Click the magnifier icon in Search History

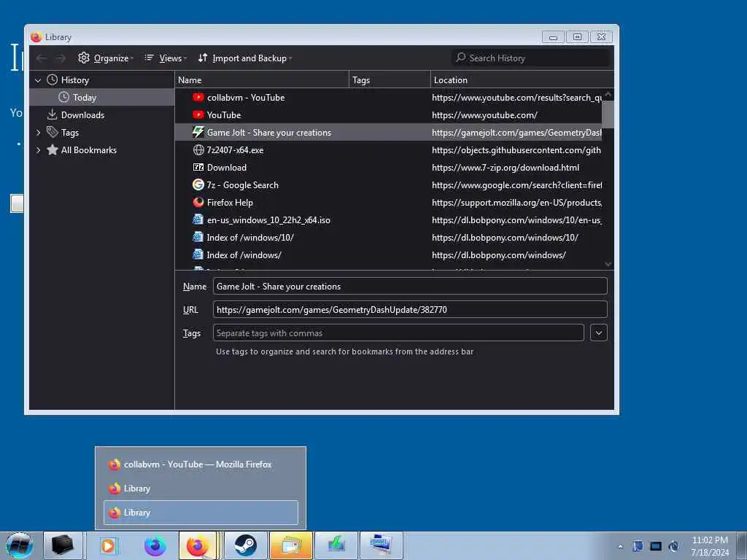(460, 58)
